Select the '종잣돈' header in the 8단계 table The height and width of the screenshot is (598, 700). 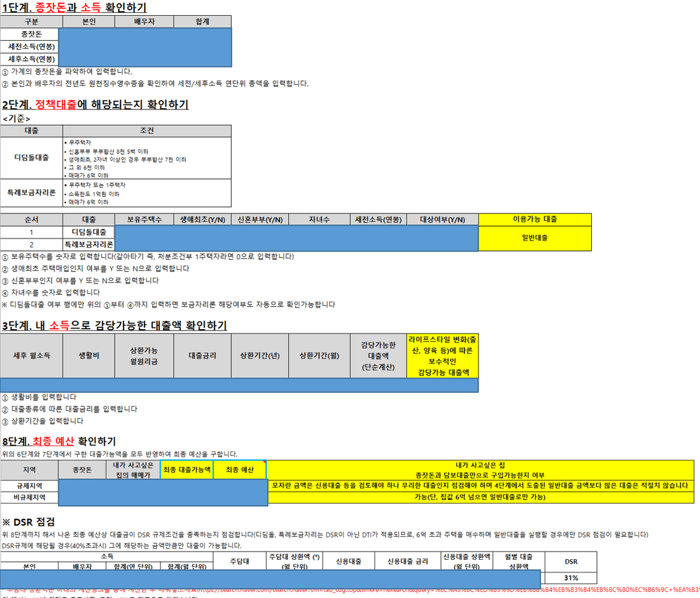click(82, 470)
